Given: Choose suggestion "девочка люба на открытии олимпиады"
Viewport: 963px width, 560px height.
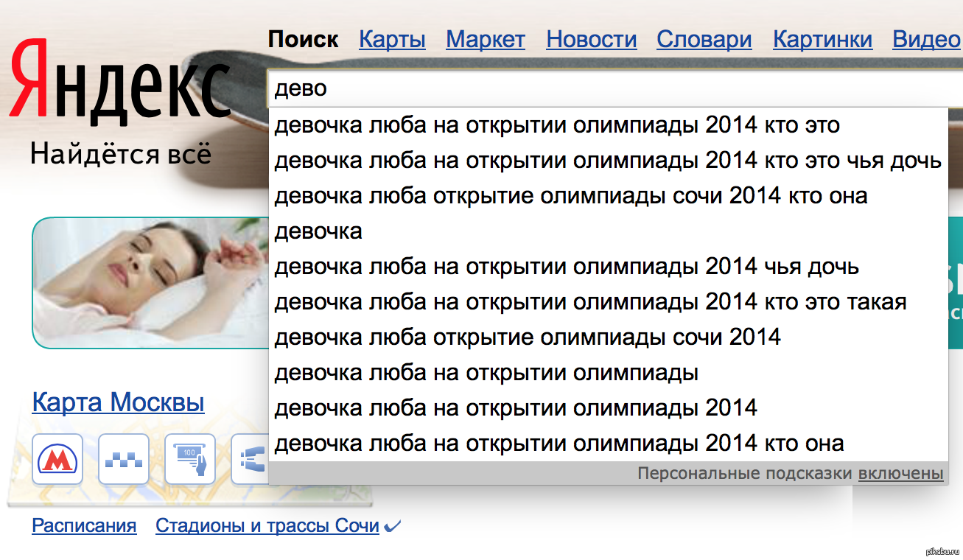Looking at the screenshot, I should point(486,373).
